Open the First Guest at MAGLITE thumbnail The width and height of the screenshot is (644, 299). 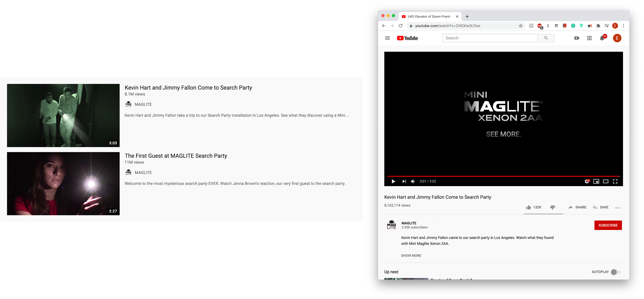pos(63,184)
